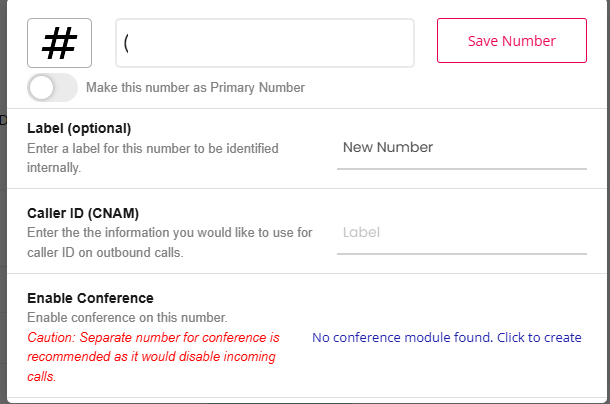Click the white knob of the primary toggle
This screenshot has width=610, height=404.
[x=41, y=88]
